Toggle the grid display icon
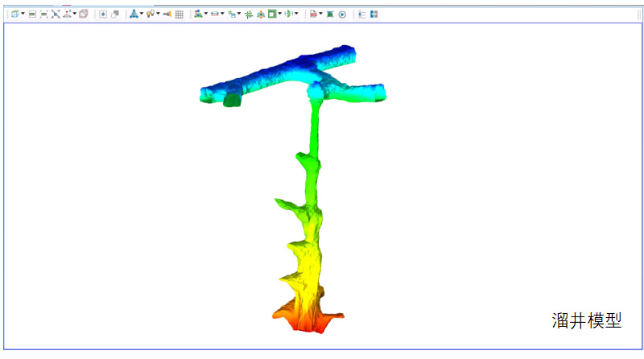The height and width of the screenshot is (359, 644). 180,14
